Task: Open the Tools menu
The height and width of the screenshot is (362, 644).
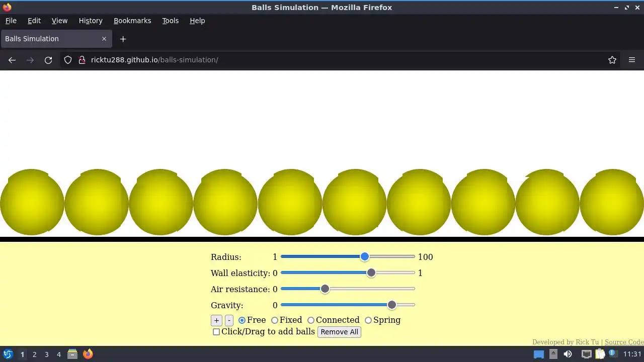Action: [170, 21]
